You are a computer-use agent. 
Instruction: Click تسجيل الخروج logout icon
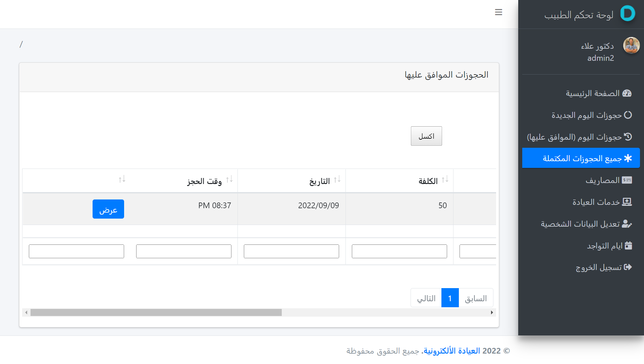tap(628, 267)
